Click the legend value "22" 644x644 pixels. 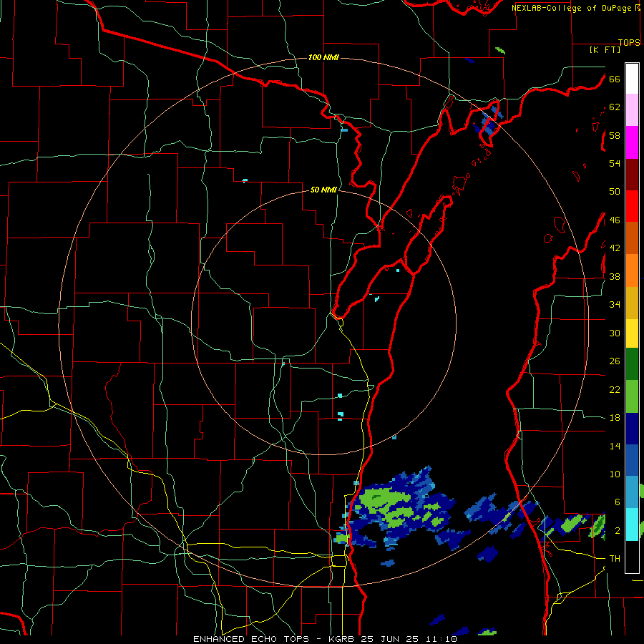tap(615, 389)
